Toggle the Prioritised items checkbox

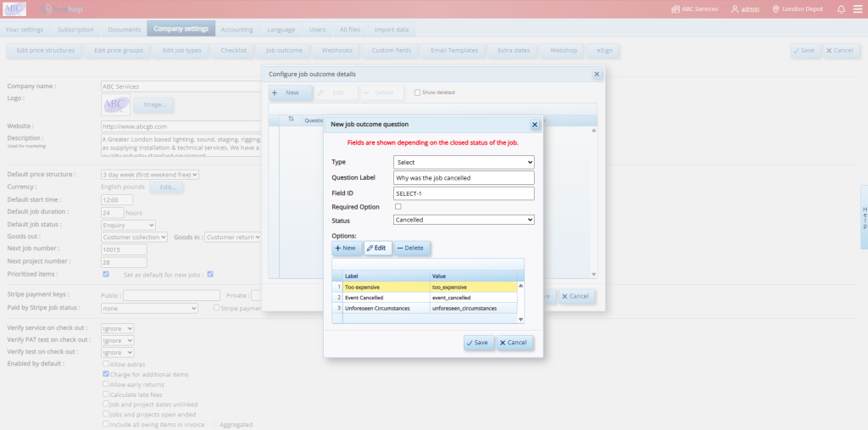[106, 274]
